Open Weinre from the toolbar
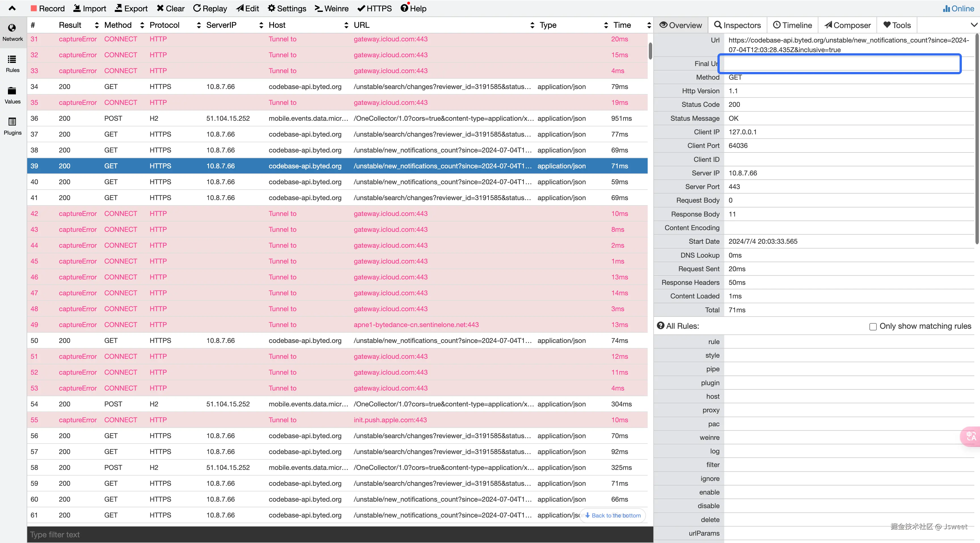980x543 pixels. (x=331, y=9)
